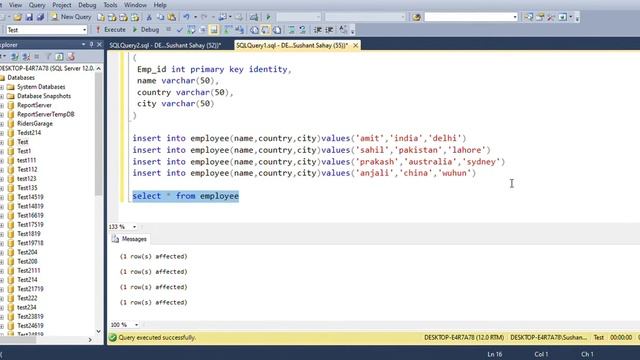
Task: Click Uncomment Selected Lines icon
Action: pyautogui.click(x=303, y=30)
